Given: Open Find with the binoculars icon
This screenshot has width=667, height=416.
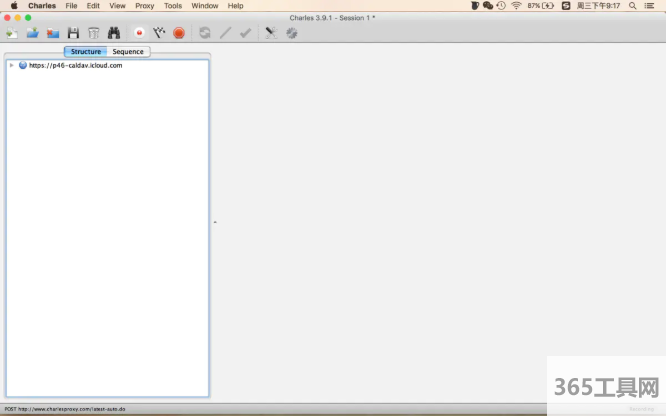Looking at the screenshot, I should pyautogui.click(x=114, y=33).
